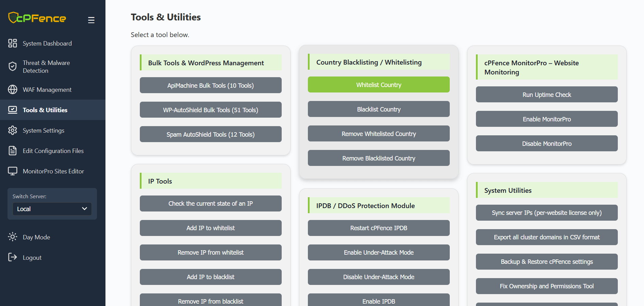Click the Threat & Malware shield icon
The height and width of the screenshot is (306, 644).
tap(13, 66)
